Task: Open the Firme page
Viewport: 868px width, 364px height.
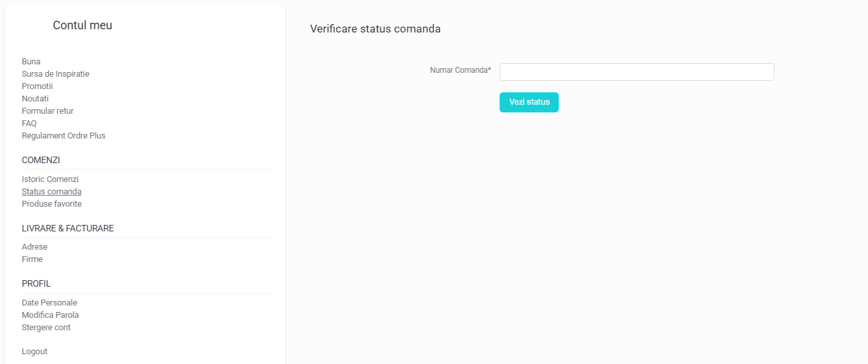Action: (x=32, y=259)
